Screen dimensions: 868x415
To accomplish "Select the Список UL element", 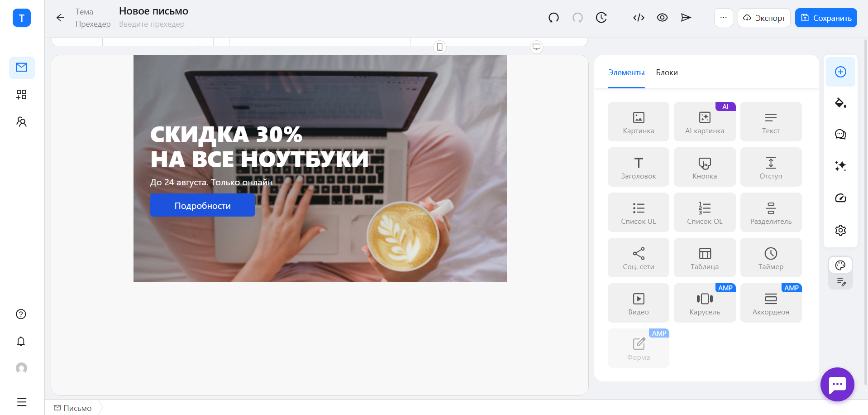I will 638,212.
